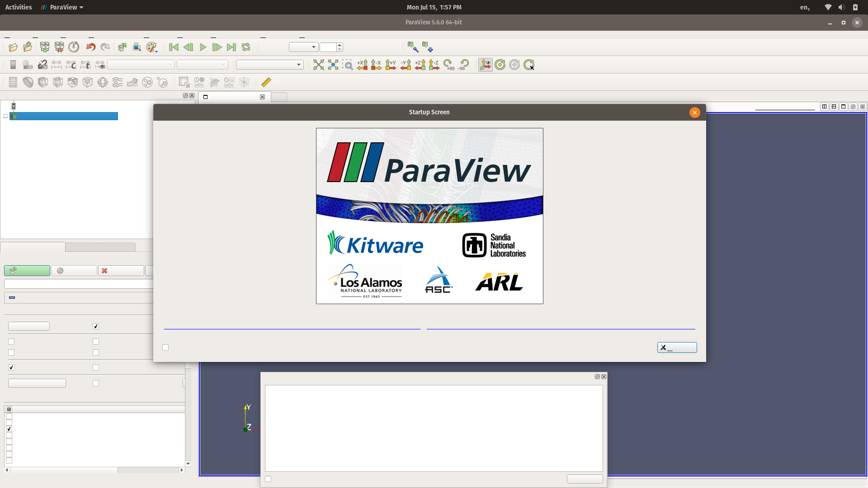Click the green Apply button

coord(27,271)
